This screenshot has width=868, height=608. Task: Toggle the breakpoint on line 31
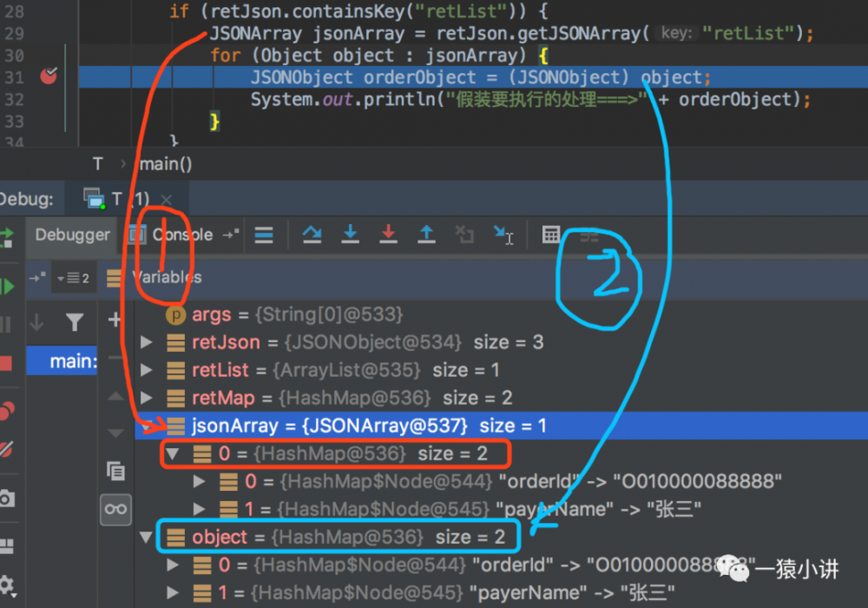(x=49, y=77)
